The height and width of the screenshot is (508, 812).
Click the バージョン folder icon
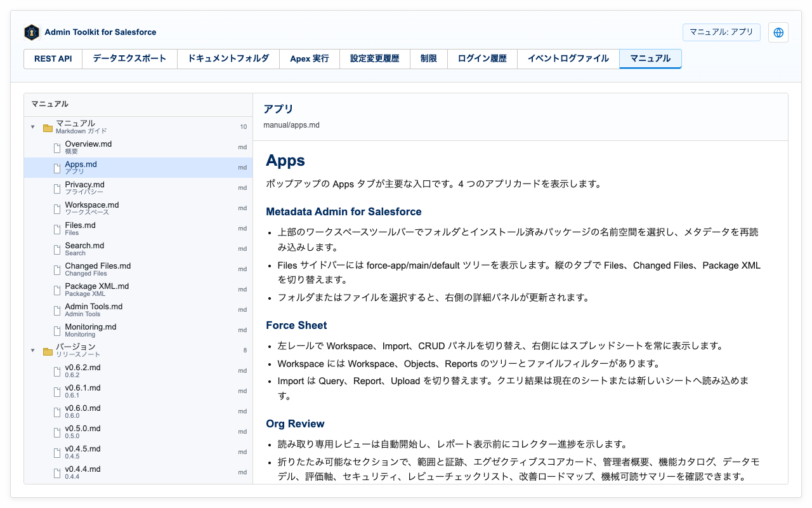[x=48, y=351]
